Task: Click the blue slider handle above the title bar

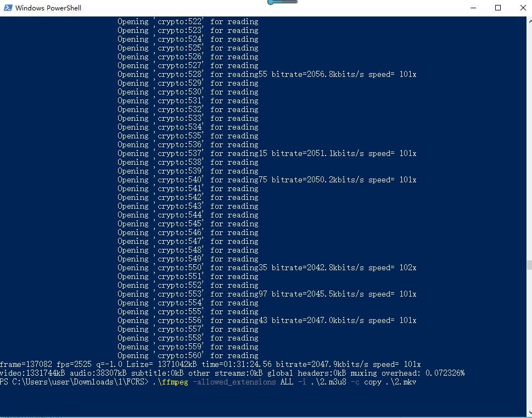Action: point(272,2)
